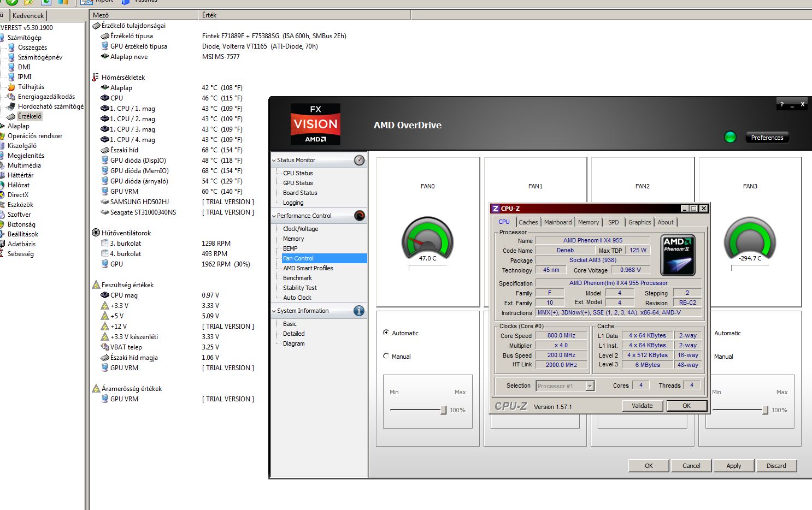Click the CPU-Z title bar Z icon
The width and height of the screenshot is (812, 510).
[x=496, y=209]
